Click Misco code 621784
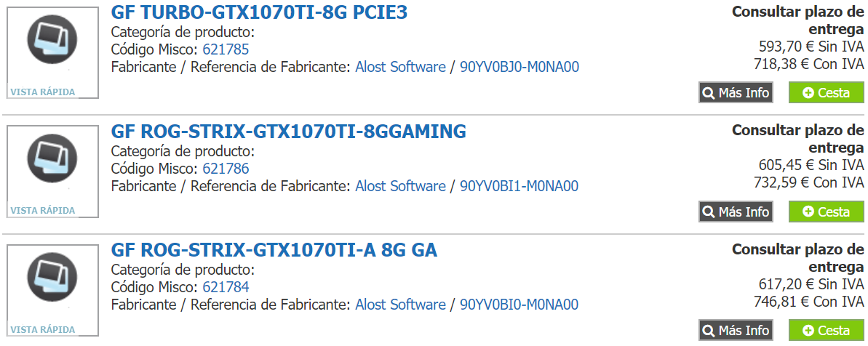This screenshot has height=346, width=868. tap(226, 287)
